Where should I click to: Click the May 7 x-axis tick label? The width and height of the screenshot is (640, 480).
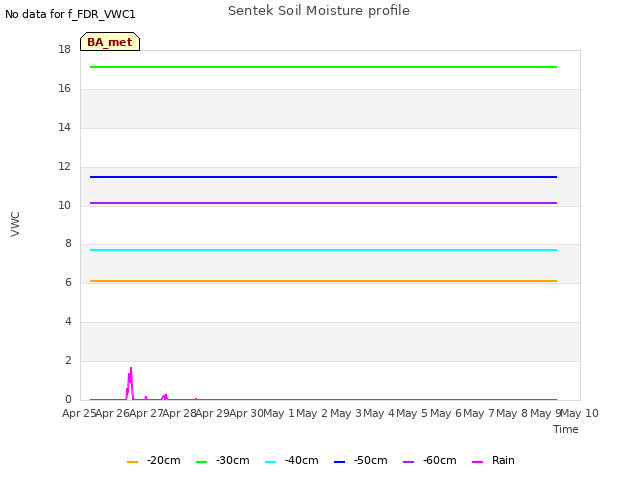pos(479,413)
